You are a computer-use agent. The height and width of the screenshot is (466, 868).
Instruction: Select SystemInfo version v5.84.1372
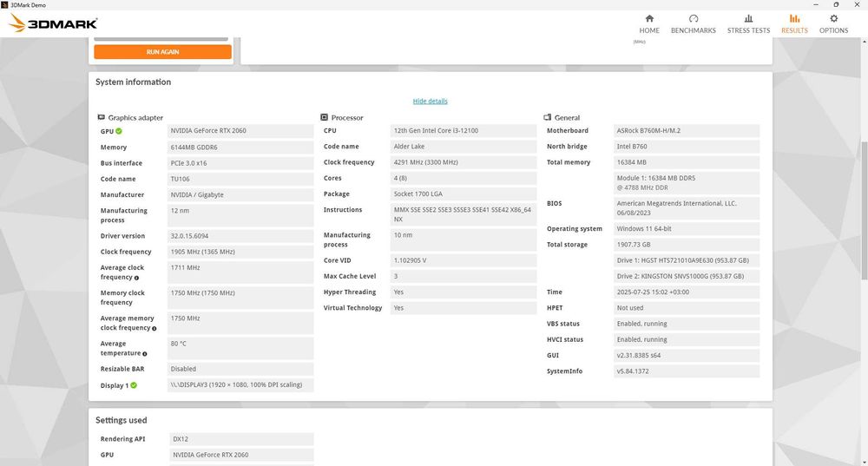[x=687, y=371]
